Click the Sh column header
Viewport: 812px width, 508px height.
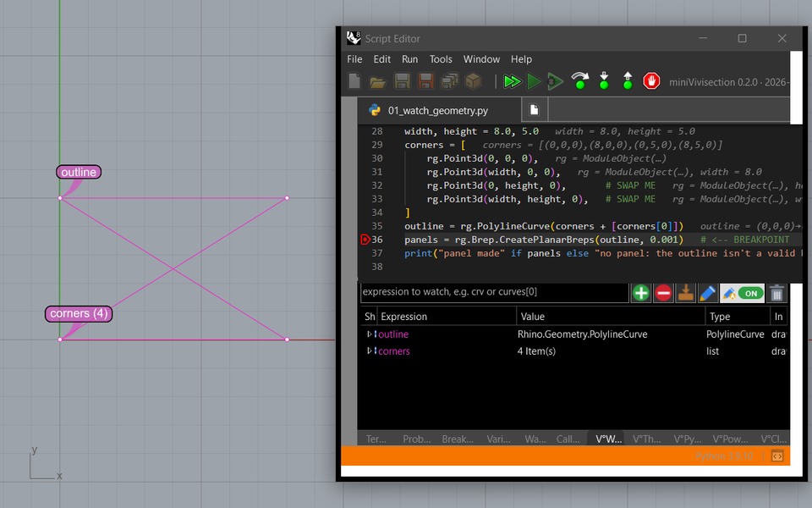coord(370,316)
